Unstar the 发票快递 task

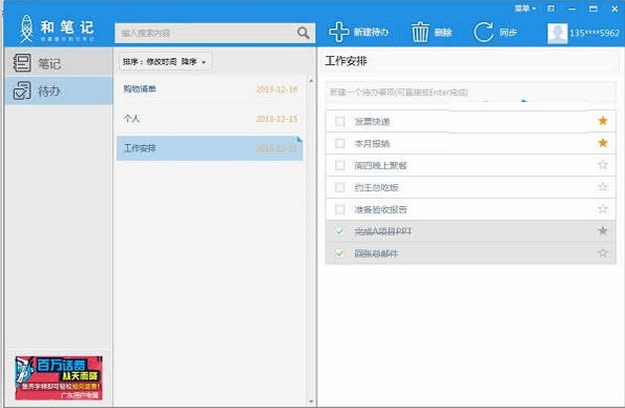pyautogui.click(x=602, y=121)
